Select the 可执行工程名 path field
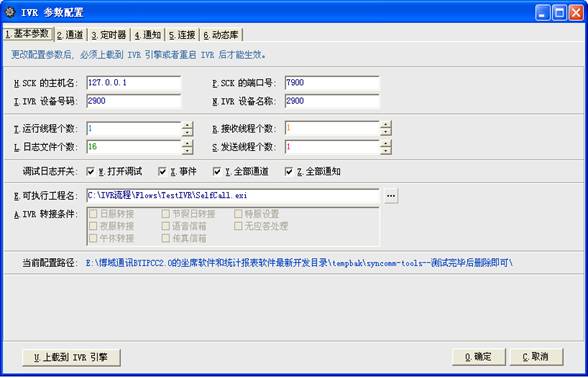This screenshot has height=378, width=588. (x=233, y=196)
